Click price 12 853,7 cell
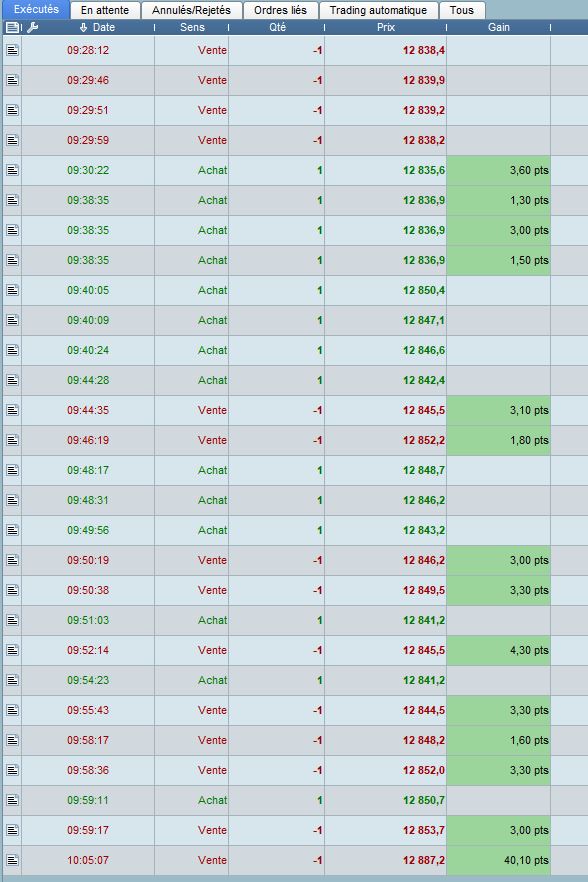 (x=386, y=830)
